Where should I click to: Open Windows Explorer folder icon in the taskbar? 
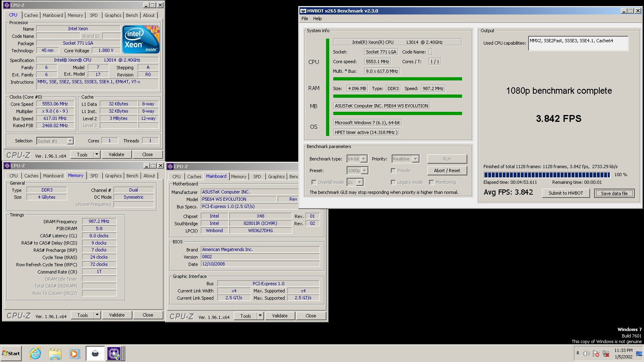click(55, 354)
